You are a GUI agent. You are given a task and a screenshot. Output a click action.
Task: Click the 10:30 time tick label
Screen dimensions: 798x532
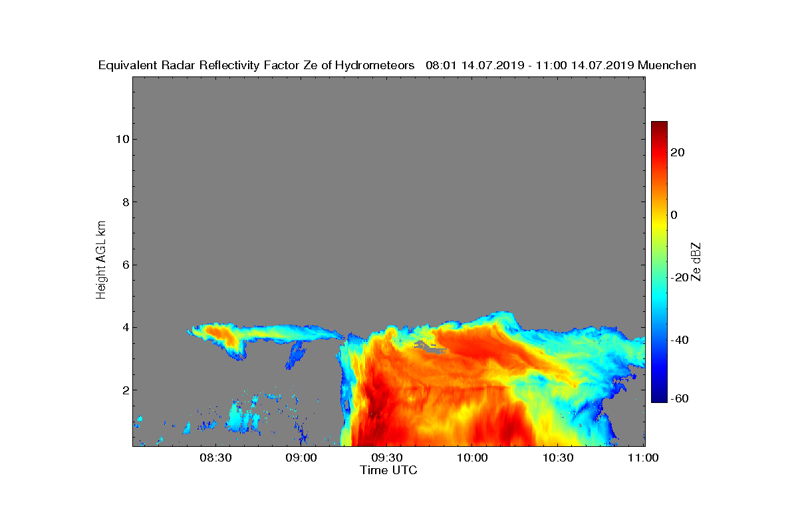558,458
